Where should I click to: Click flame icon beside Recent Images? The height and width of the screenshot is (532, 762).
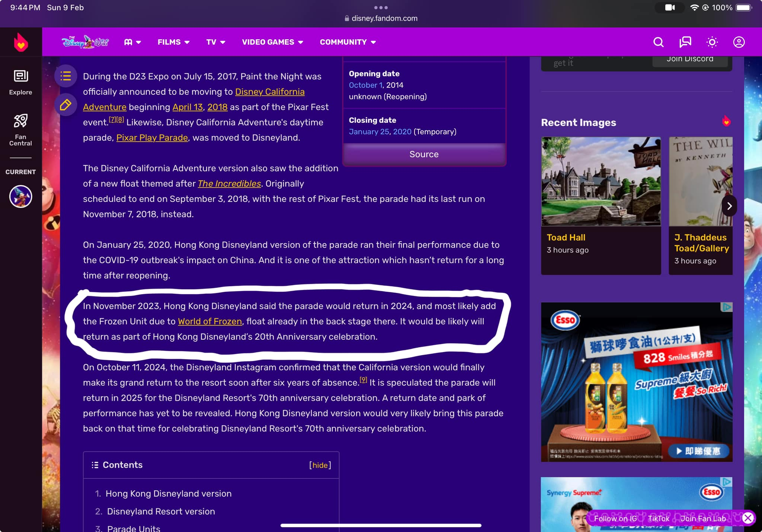pos(726,121)
